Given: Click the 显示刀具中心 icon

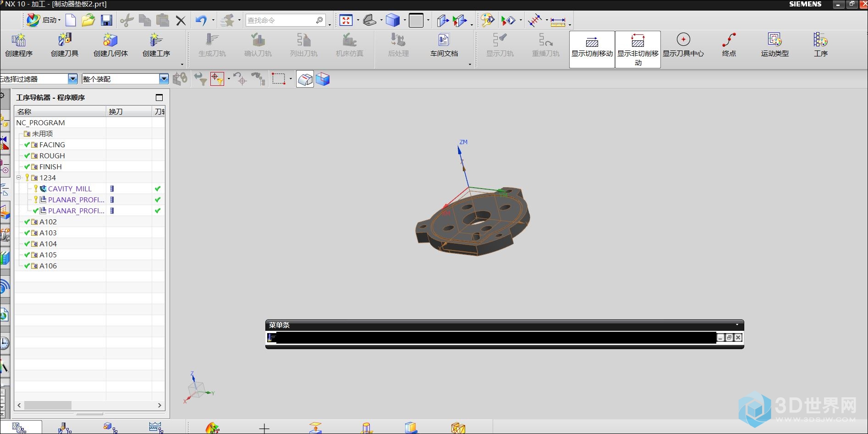Looking at the screenshot, I should [683, 45].
